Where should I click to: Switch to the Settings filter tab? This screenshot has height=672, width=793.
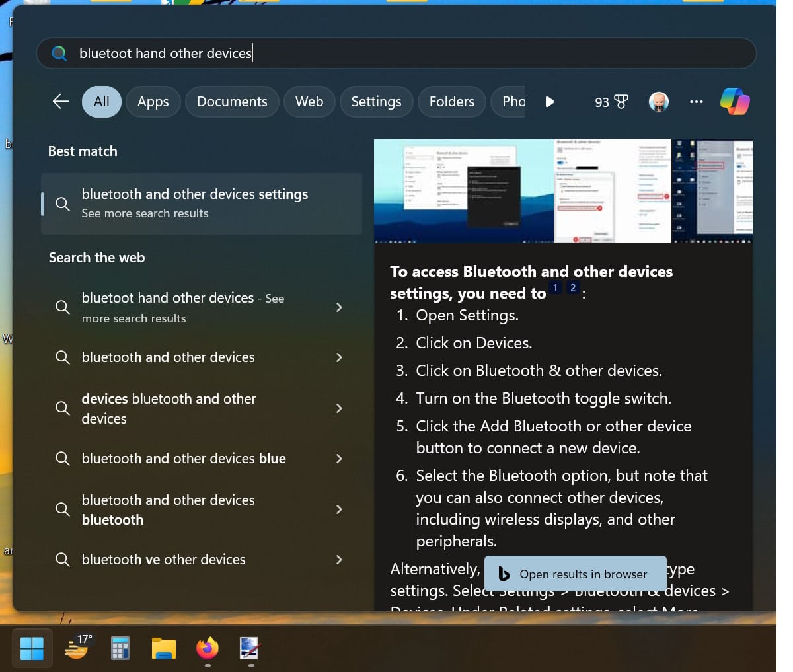click(376, 101)
